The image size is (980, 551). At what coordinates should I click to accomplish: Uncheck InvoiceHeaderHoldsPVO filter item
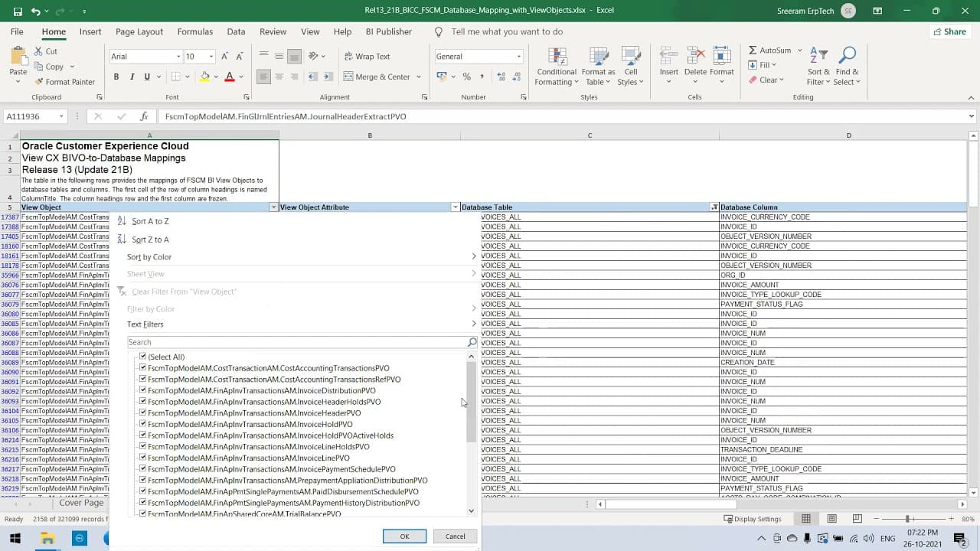coord(142,402)
